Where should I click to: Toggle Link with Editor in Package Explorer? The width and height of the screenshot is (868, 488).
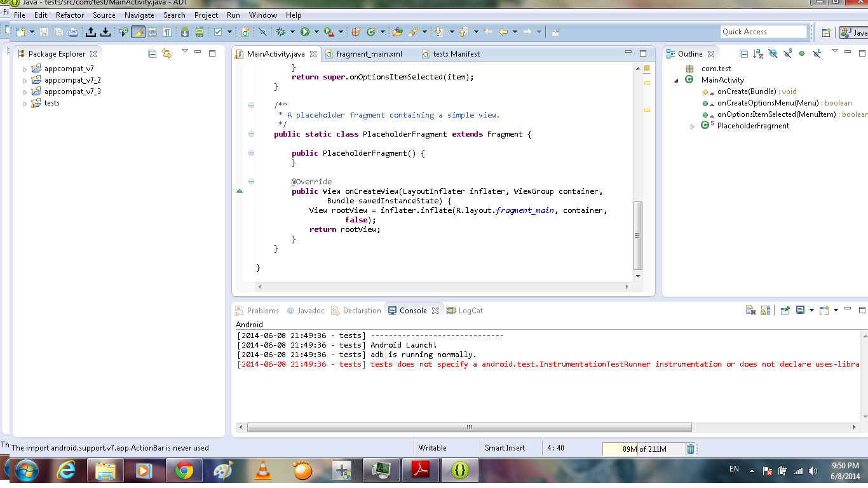[x=166, y=54]
